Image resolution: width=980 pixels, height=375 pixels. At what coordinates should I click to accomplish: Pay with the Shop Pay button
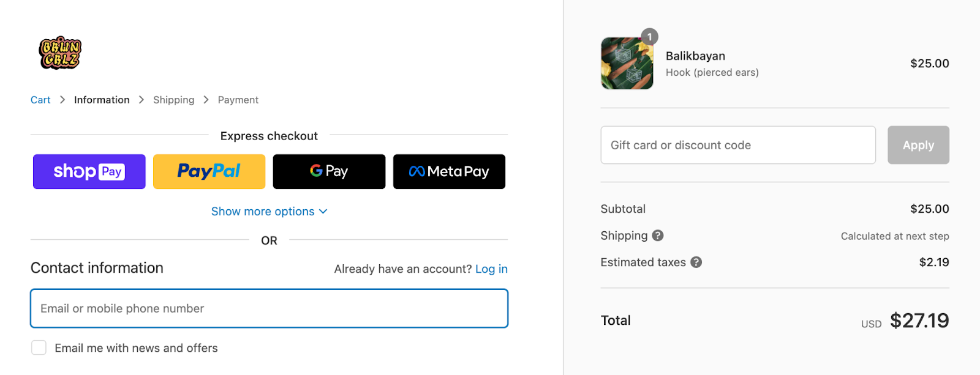pyautogui.click(x=89, y=172)
